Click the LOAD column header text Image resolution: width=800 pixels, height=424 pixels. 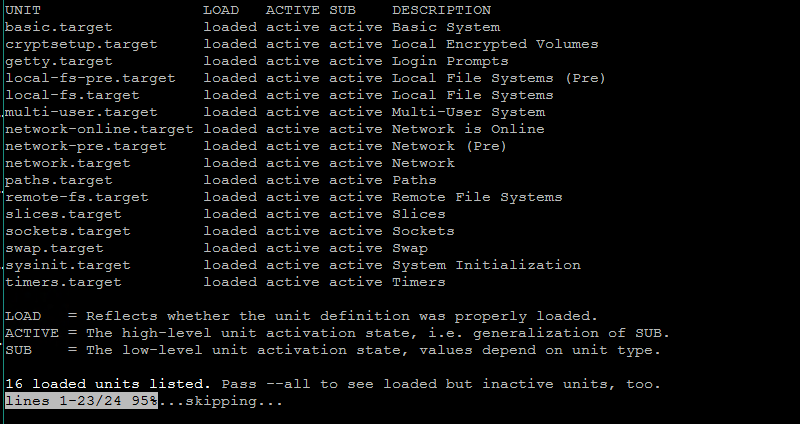221,10
